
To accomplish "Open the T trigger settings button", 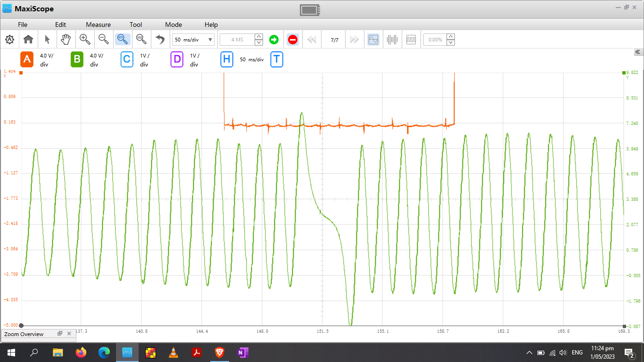I will pyautogui.click(x=277, y=59).
